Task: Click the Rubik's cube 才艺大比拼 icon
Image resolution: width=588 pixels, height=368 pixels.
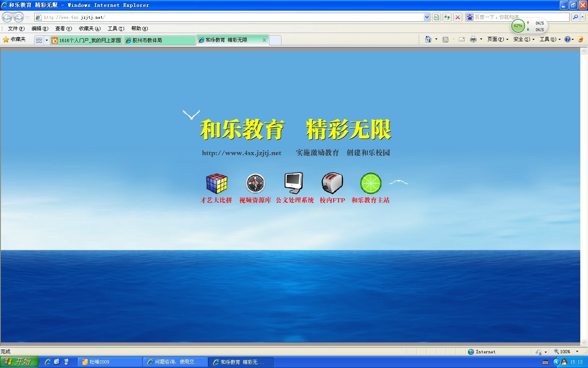Action: click(216, 184)
